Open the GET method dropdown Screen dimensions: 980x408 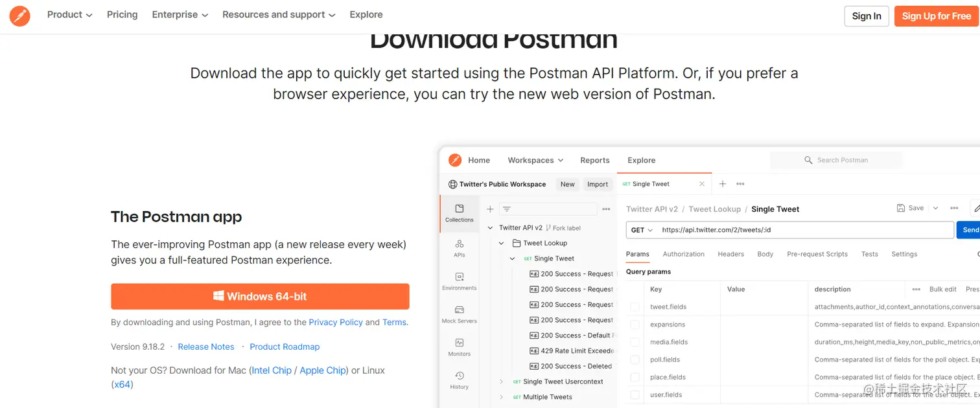(x=642, y=230)
